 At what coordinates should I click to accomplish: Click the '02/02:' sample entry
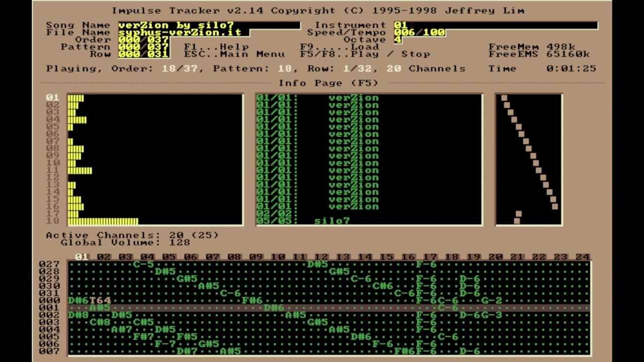click(x=277, y=214)
